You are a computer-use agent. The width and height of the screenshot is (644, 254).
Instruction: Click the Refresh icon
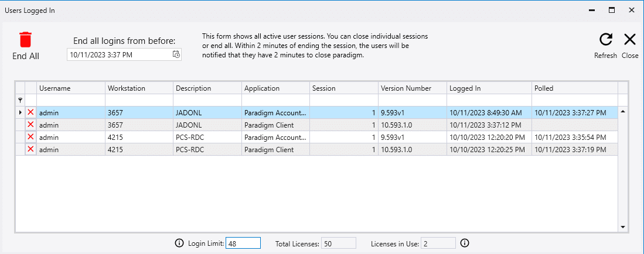tap(605, 40)
